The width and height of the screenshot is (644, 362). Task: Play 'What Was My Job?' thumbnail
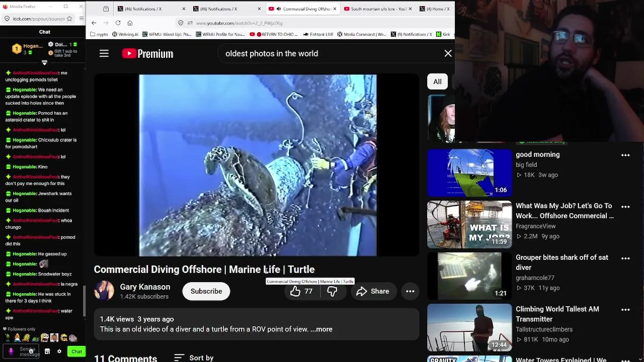(x=469, y=225)
